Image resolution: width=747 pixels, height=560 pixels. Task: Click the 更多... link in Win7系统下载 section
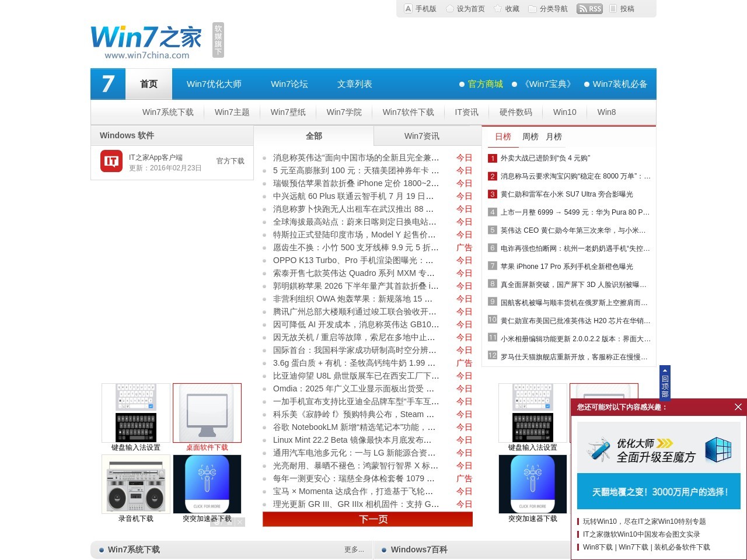(x=354, y=549)
